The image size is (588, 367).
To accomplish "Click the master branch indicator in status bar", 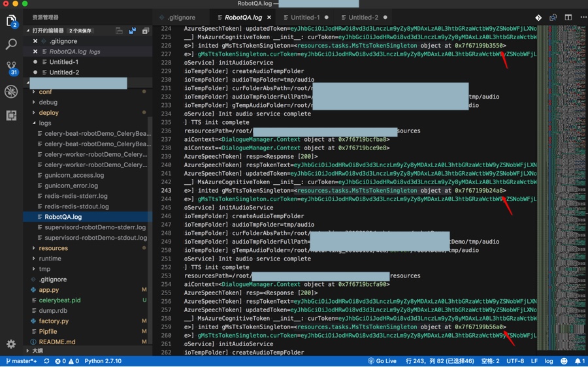I will click(22, 361).
